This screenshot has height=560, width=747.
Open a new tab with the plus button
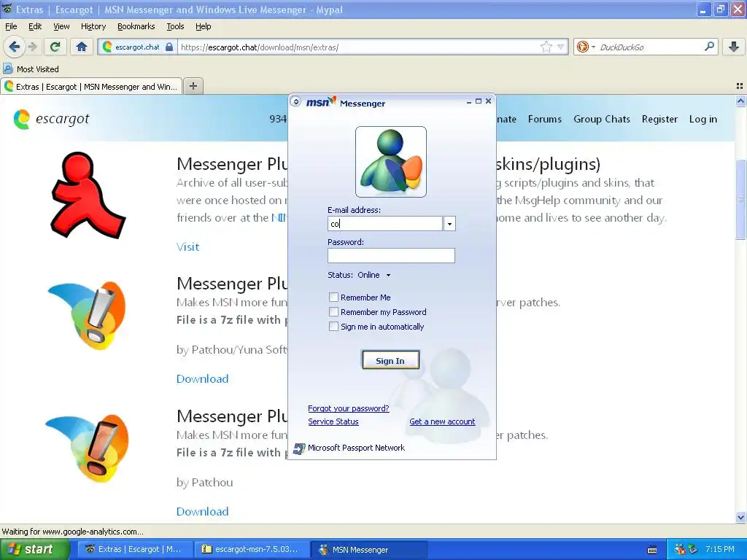[193, 86]
